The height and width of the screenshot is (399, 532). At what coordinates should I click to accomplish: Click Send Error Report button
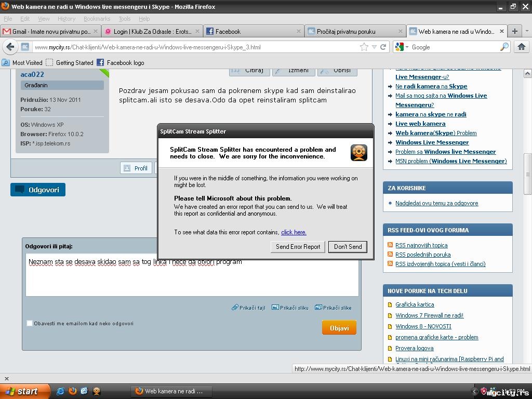pyautogui.click(x=298, y=247)
